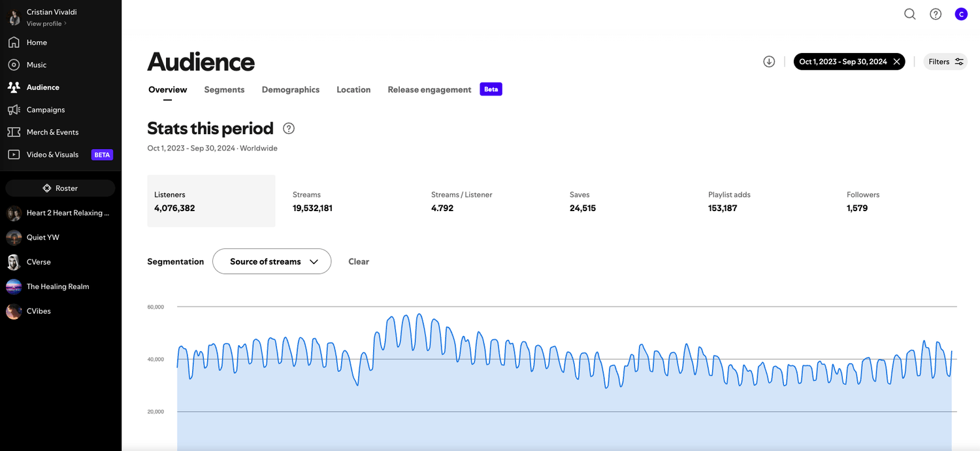Open Merch & Events in sidebar
The width and height of the screenshot is (980, 451).
(52, 132)
